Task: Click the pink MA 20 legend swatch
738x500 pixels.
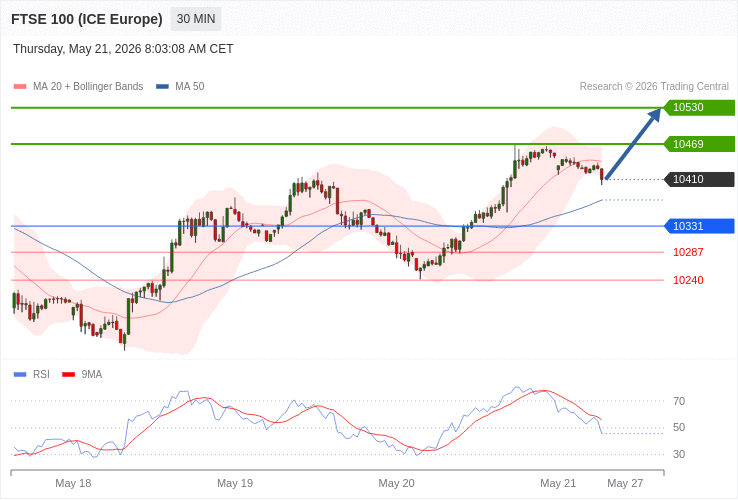Action: coord(20,87)
